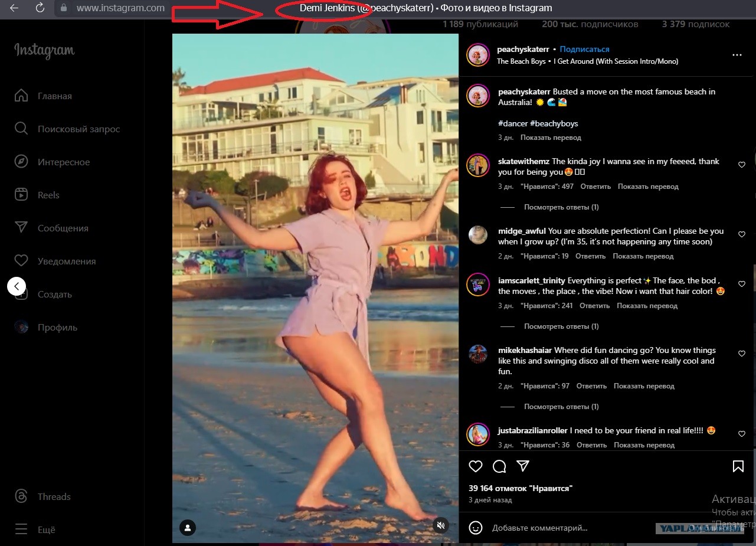Open iamscarlett_trinity profile username
Image resolution: width=756 pixels, height=546 pixels.
click(x=532, y=280)
